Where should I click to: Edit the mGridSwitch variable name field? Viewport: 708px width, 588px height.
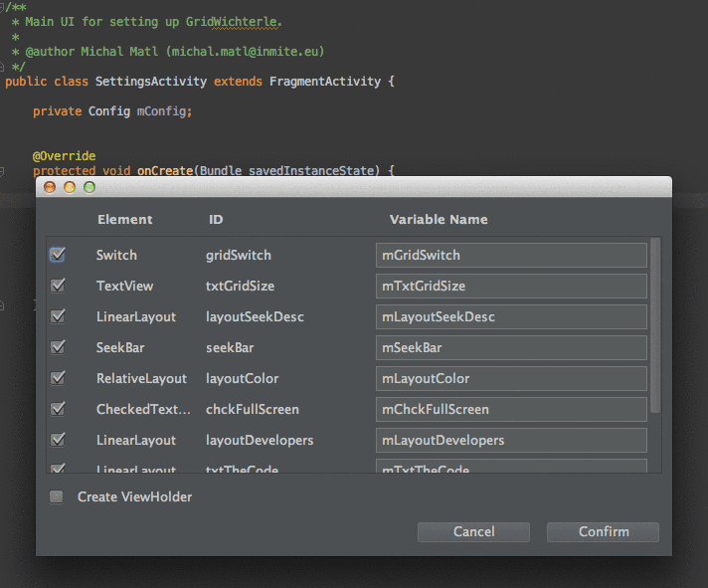click(x=511, y=255)
